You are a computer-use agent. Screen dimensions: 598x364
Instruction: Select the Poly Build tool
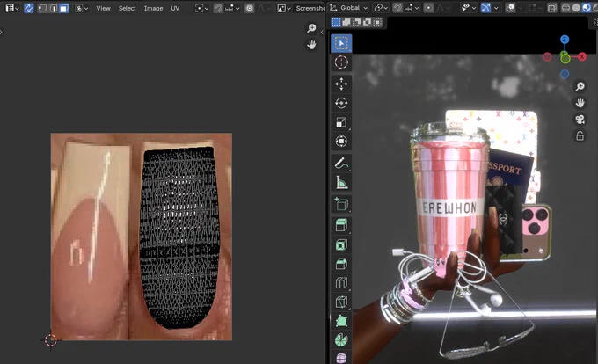[341, 321]
